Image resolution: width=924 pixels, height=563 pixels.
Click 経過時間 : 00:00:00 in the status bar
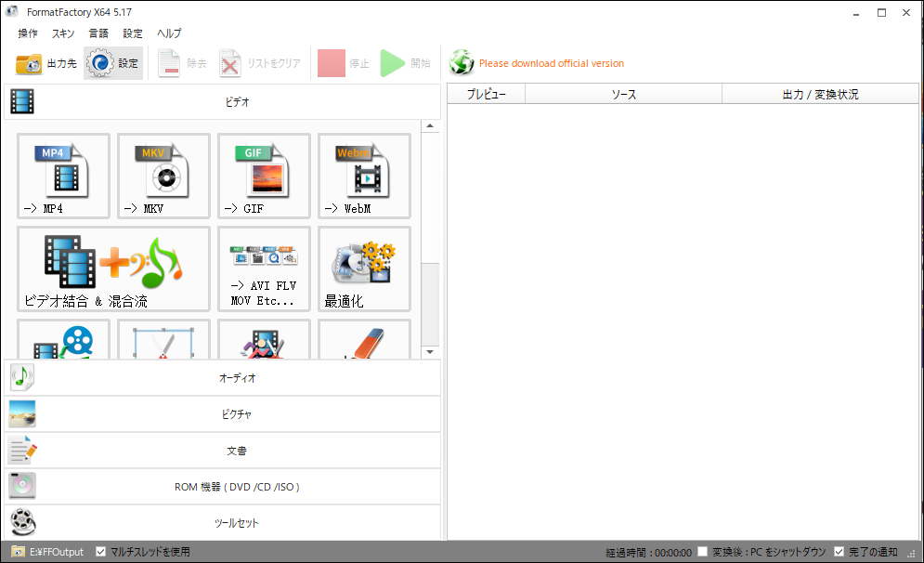(648, 553)
